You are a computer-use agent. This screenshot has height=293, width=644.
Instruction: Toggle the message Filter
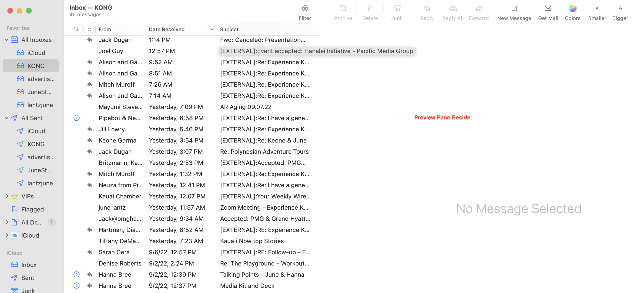305,9
